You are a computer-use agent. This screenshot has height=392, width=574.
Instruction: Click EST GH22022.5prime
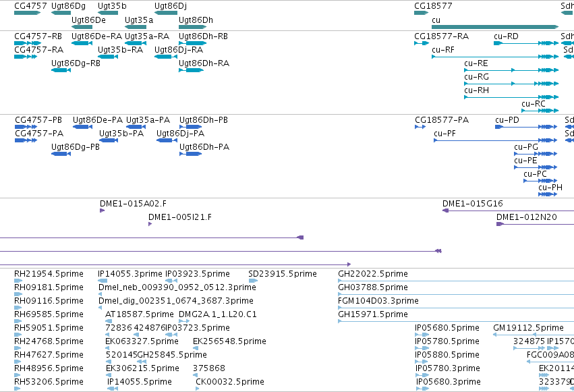click(372, 274)
